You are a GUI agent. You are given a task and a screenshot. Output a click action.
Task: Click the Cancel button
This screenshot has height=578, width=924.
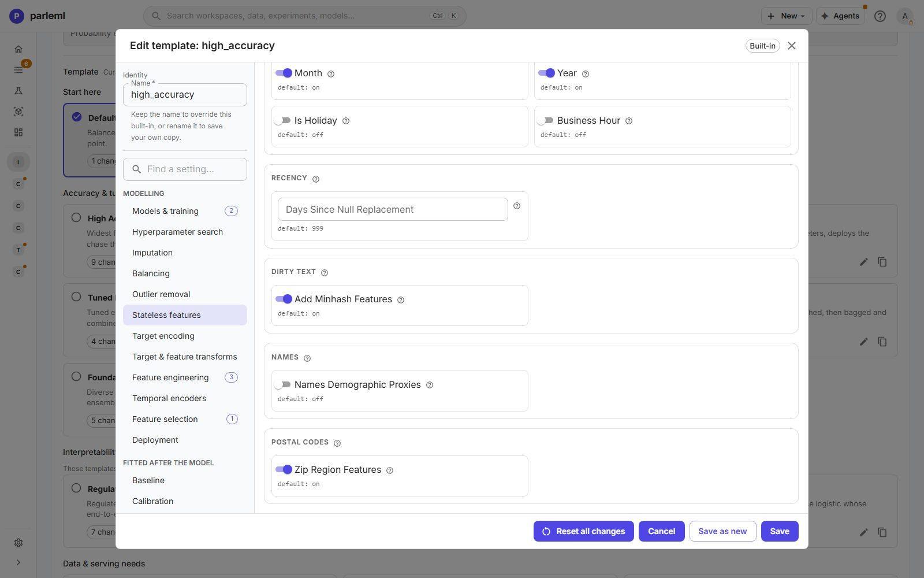661,531
